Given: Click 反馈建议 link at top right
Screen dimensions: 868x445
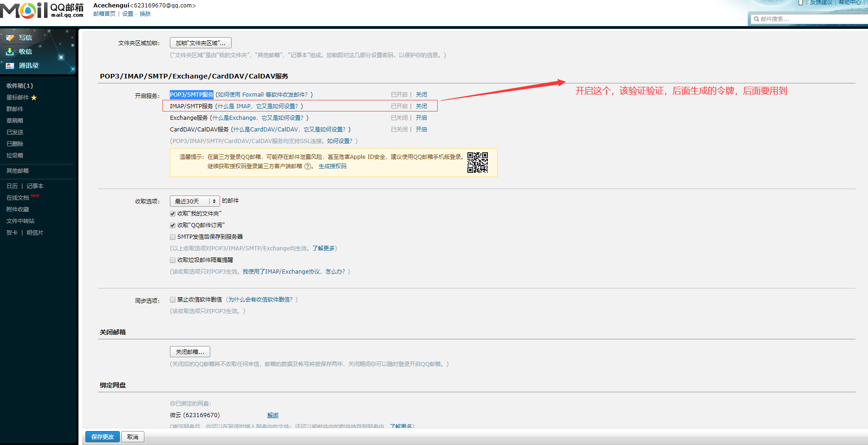Looking at the screenshot, I should pos(821,2).
